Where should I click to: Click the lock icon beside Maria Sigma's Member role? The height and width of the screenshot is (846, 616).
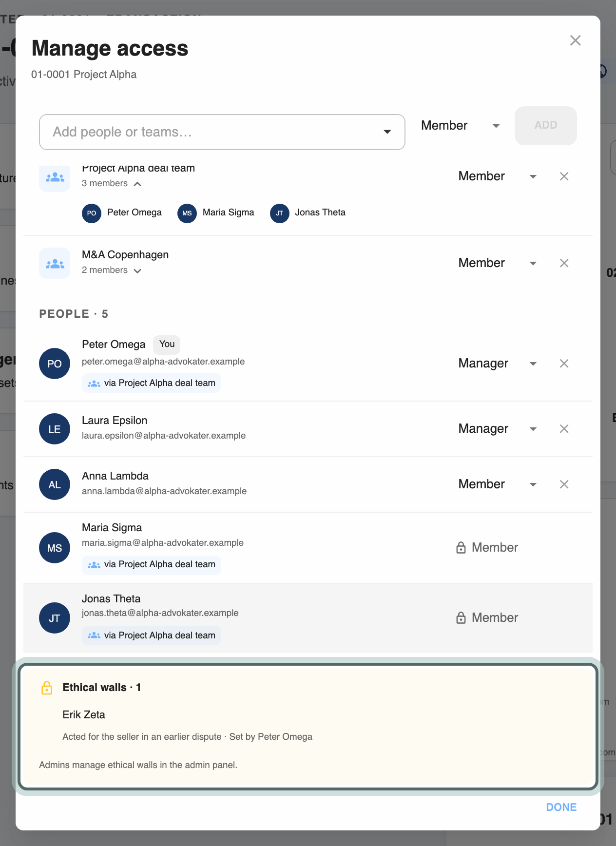(x=461, y=548)
